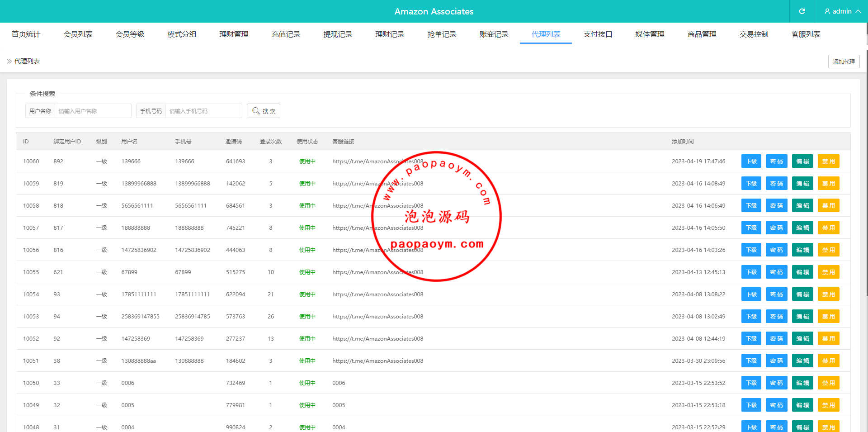The image size is (868, 432).
Task: Click the refresh icon in the header
Action: [802, 11]
